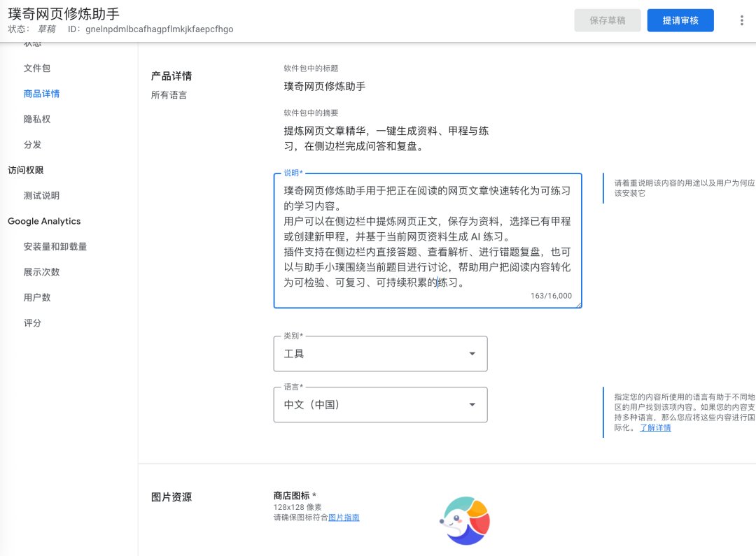756x556 pixels.
Task: Click the Google Analytics sidebar heading
Action: [x=44, y=221]
